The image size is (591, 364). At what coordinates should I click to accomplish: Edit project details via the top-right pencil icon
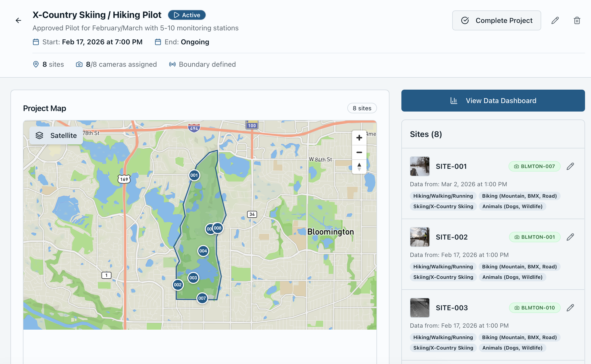[x=555, y=20]
